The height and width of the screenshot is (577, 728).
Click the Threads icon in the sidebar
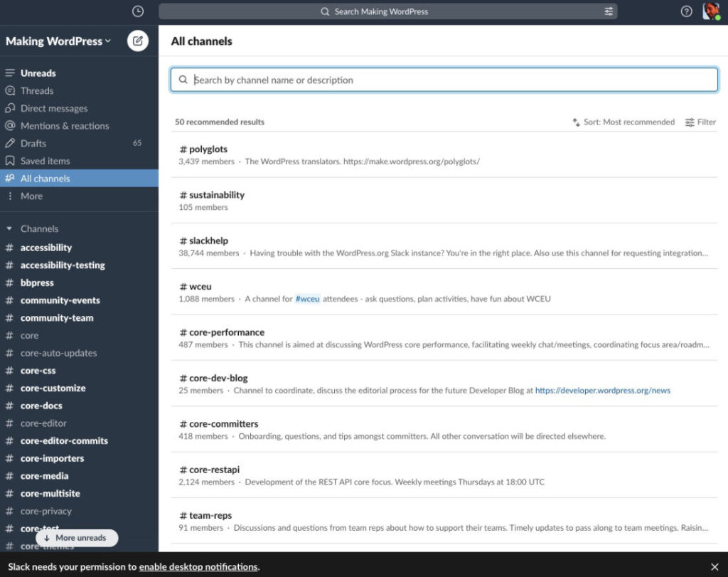[x=10, y=90]
